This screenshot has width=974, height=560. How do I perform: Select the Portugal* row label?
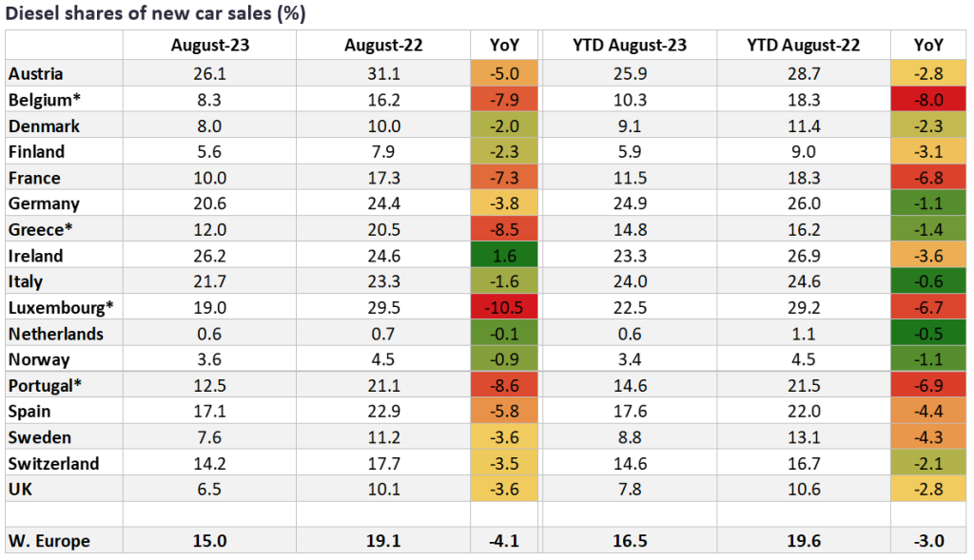[42, 386]
